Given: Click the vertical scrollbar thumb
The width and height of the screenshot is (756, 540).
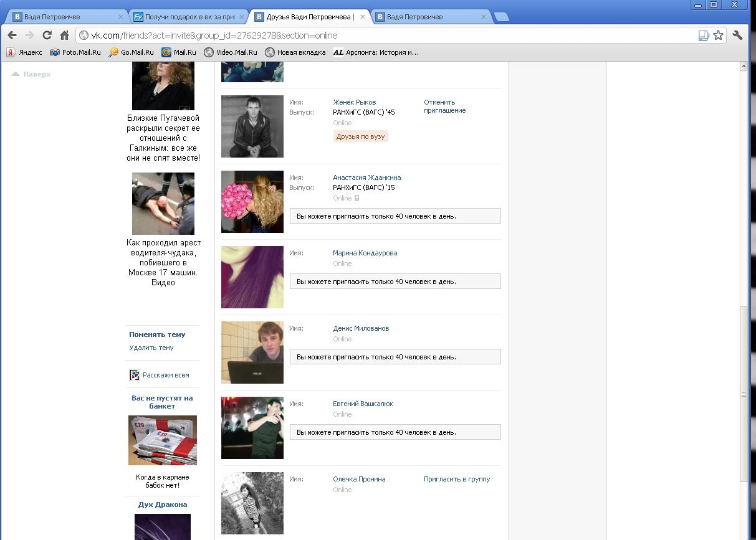Looking at the screenshot, I should click(x=744, y=394).
